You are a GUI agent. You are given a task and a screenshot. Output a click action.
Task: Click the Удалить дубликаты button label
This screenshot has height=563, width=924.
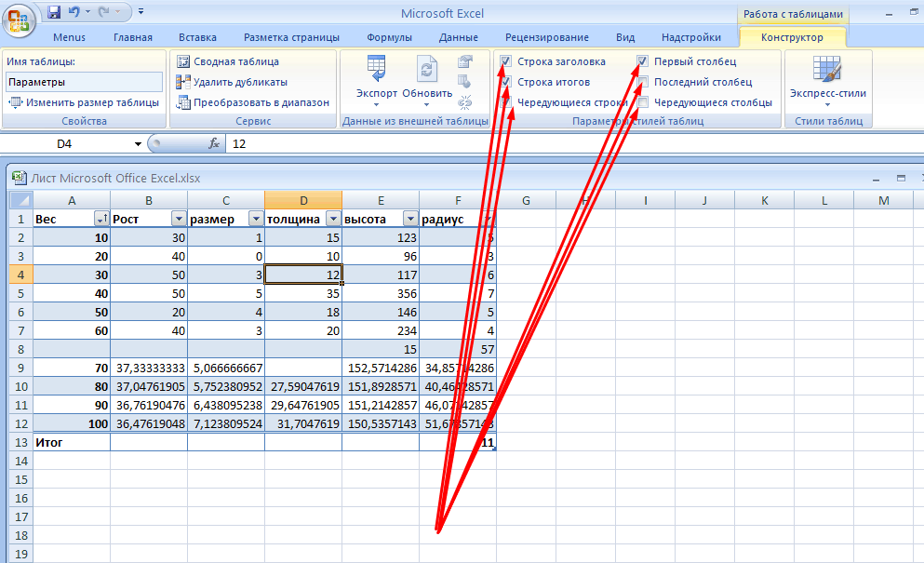click(x=240, y=82)
